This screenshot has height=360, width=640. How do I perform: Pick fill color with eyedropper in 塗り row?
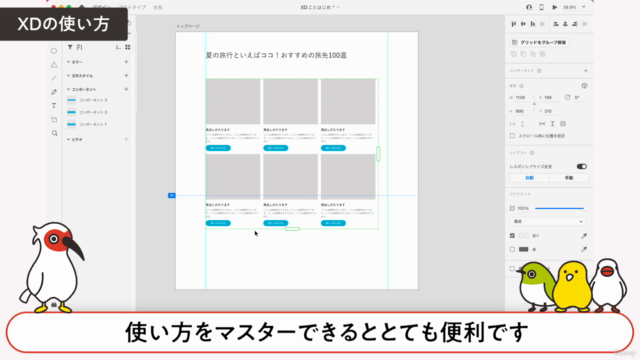click(584, 236)
